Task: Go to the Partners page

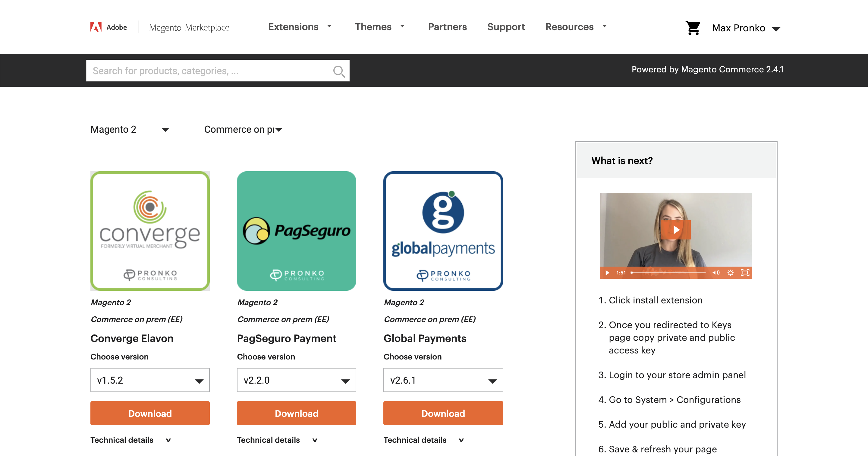Action: 447,27
